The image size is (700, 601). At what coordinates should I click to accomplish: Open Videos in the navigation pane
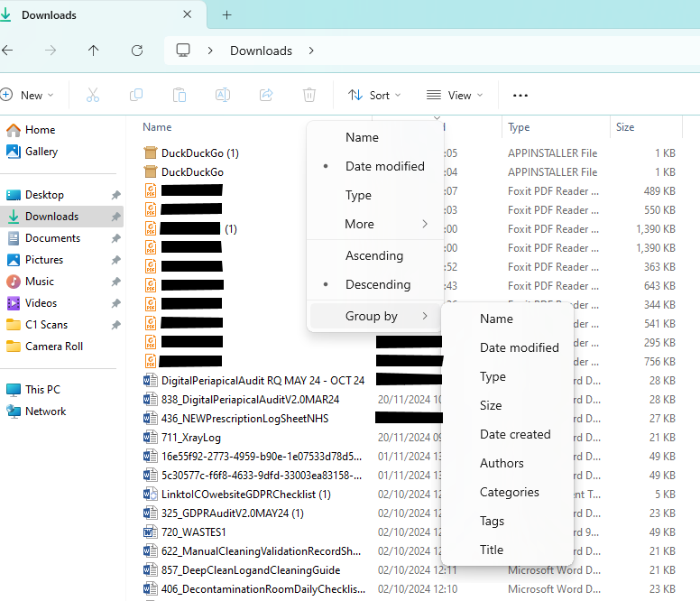tap(61, 303)
